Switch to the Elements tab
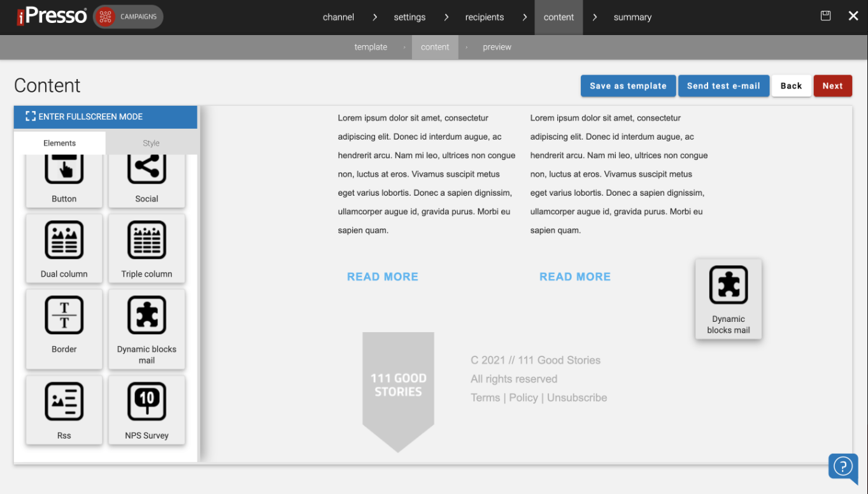Image resolution: width=868 pixels, height=494 pixels. (60, 143)
